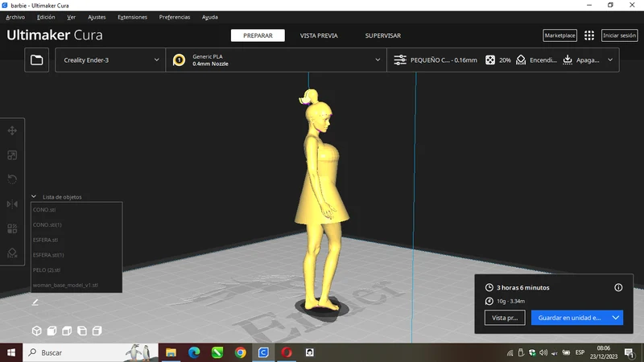Expand the Generic PLA material dropdown
Screen dimensions: 644x362
click(378, 60)
